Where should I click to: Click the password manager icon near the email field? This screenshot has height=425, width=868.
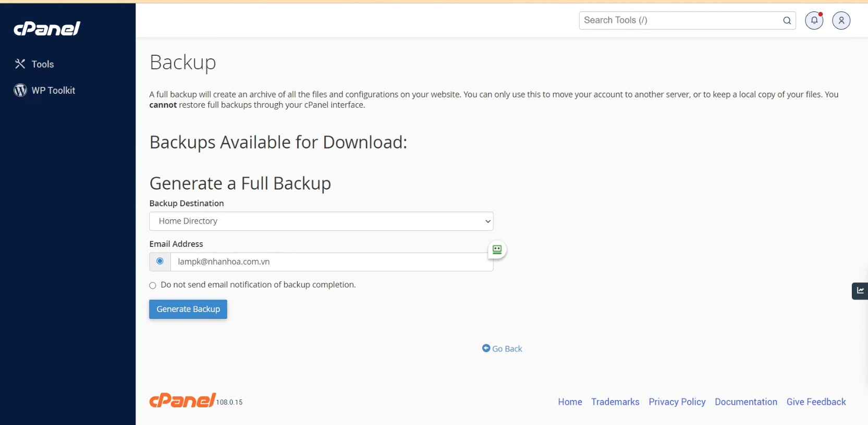497,249
